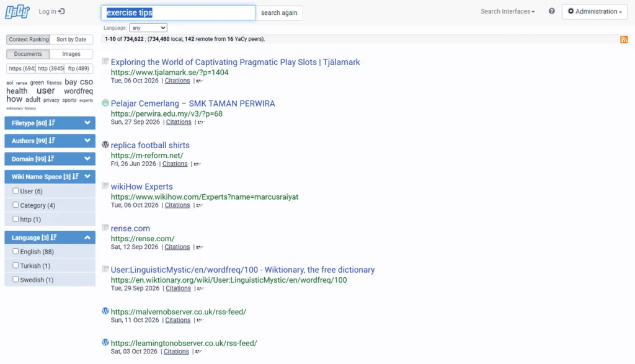
Task: Filter by http (3945) protocol button
Action: point(50,68)
